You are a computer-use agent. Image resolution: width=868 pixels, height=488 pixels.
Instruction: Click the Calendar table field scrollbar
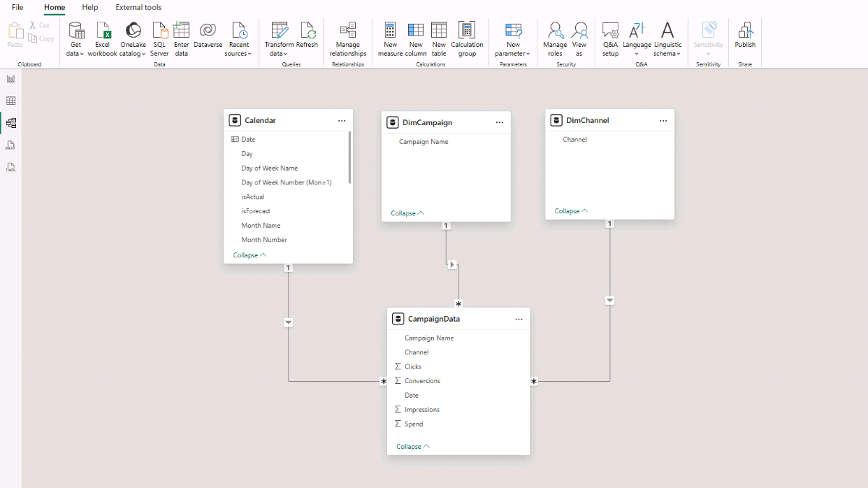pos(350,157)
